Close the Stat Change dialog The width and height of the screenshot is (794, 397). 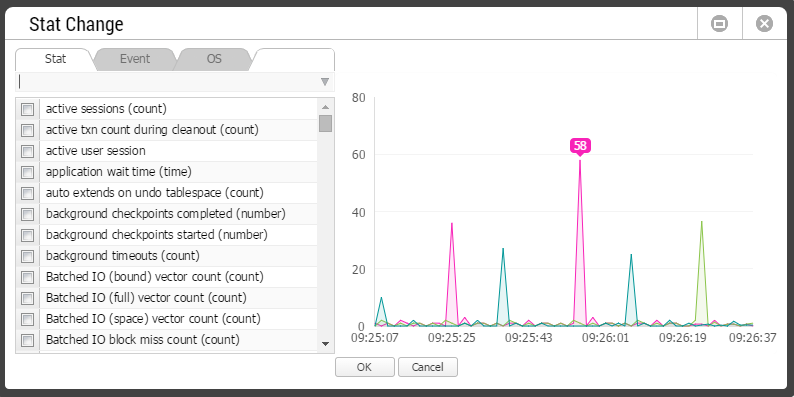(764, 24)
